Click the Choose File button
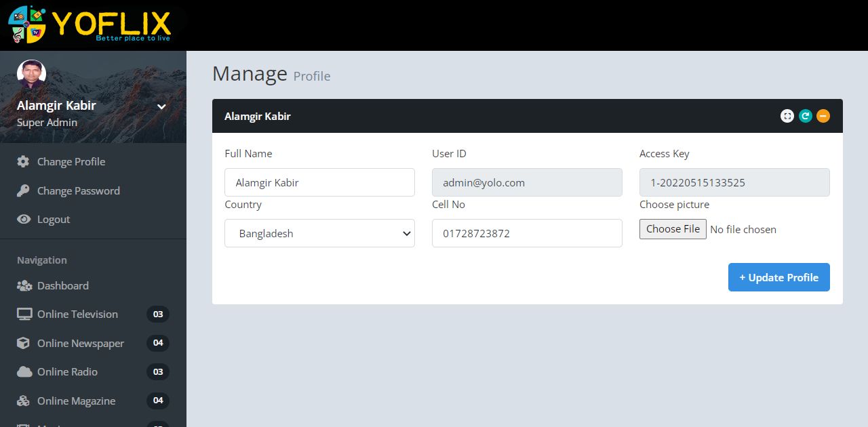This screenshot has height=427, width=868. coord(673,229)
